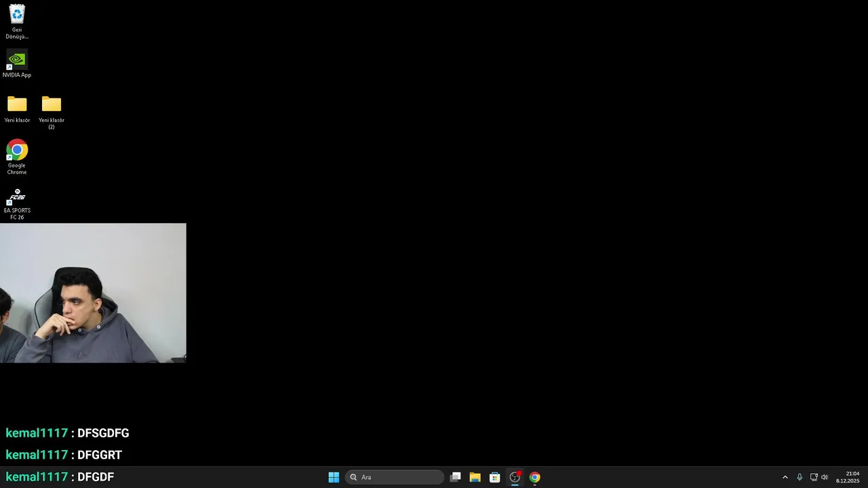Open the OBS app in the taskbar

515,477
